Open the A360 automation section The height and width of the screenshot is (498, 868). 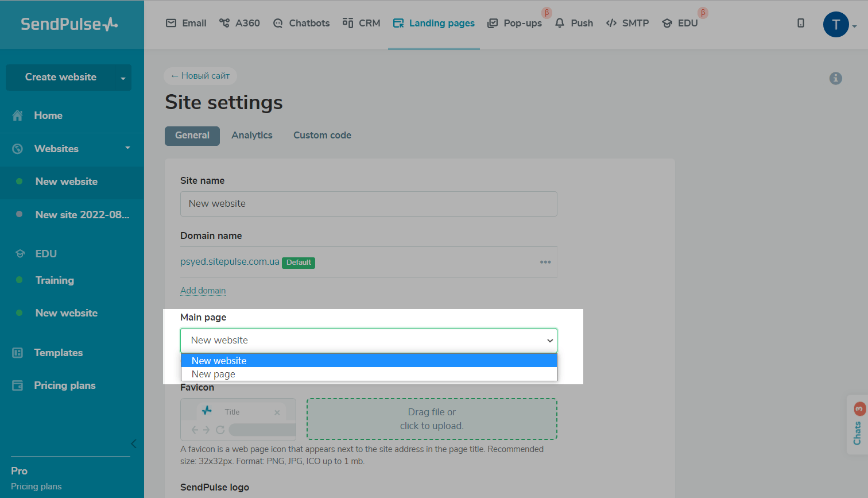pyautogui.click(x=239, y=23)
